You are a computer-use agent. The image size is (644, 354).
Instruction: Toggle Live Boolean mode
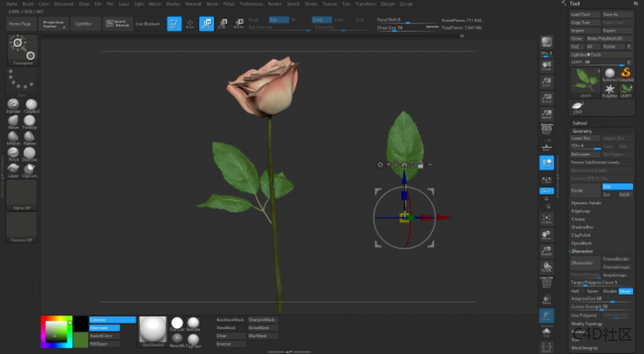click(x=147, y=24)
